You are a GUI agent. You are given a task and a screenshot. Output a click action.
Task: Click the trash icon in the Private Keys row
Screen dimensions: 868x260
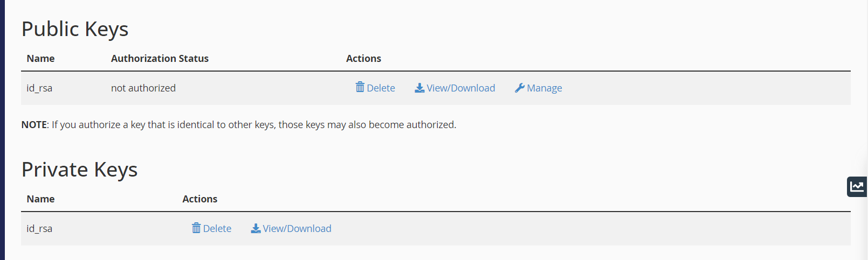pyautogui.click(x=196, y=228)
